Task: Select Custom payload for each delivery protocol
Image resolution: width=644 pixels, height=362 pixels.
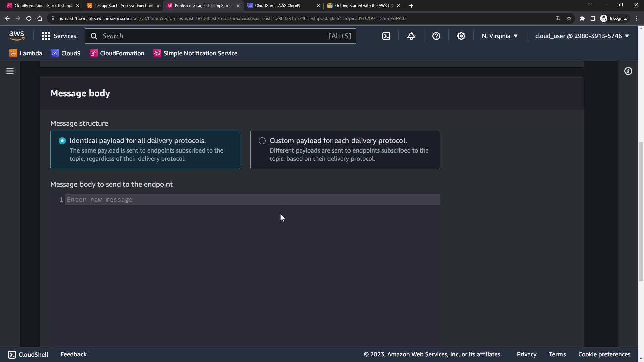Action: [x=262, y=141]
